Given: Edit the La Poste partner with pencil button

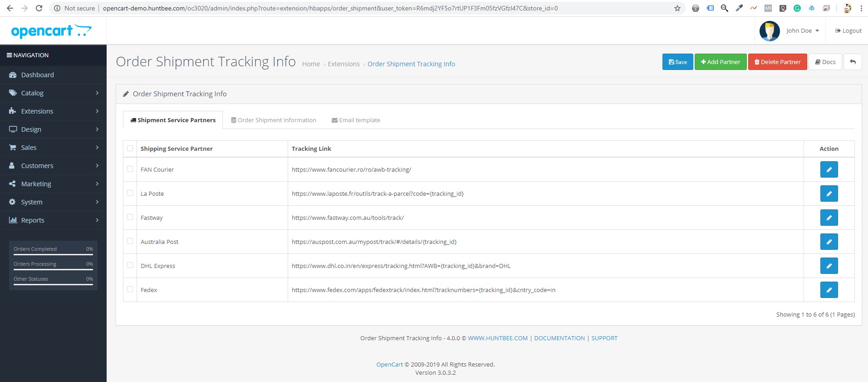Looking at the screenshot, I should tap(829, 193).
